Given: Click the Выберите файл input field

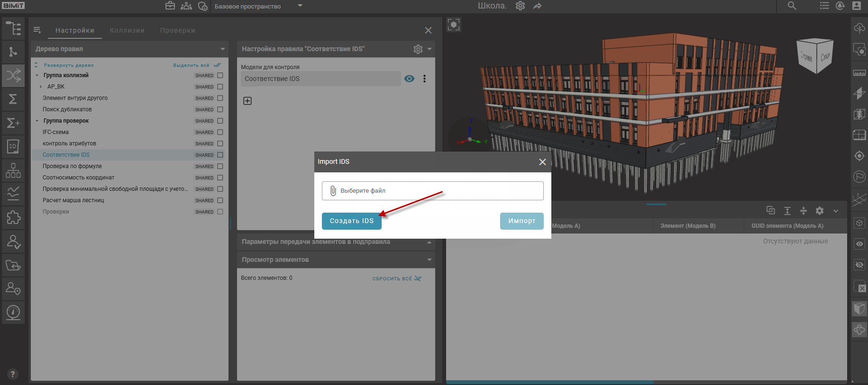Looking at the screenshot, I should (x=433, y=191).
